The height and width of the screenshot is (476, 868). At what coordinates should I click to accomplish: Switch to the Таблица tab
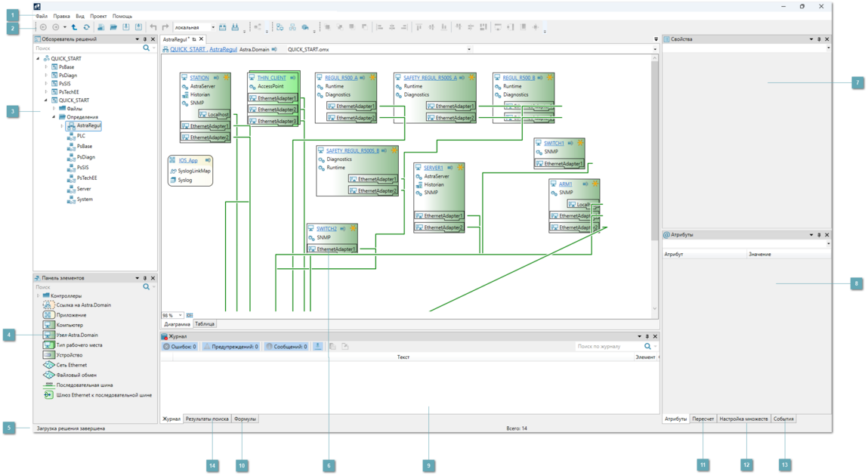tap(205, 324)
